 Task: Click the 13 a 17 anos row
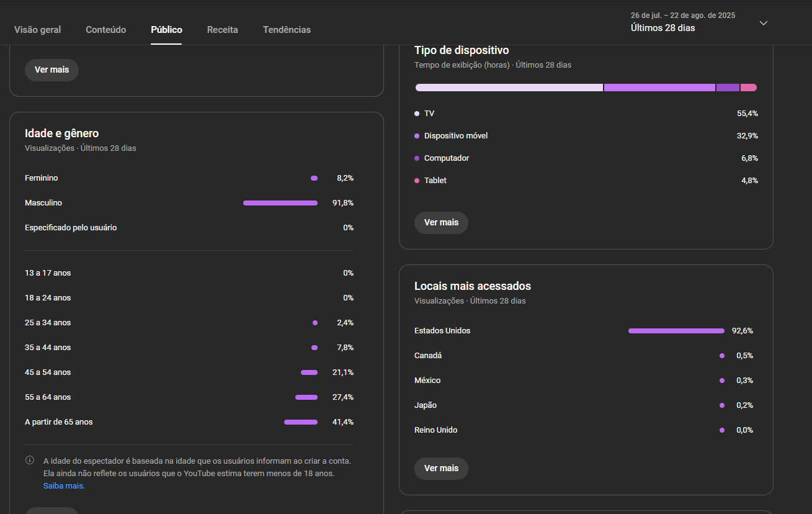point(189,273)
